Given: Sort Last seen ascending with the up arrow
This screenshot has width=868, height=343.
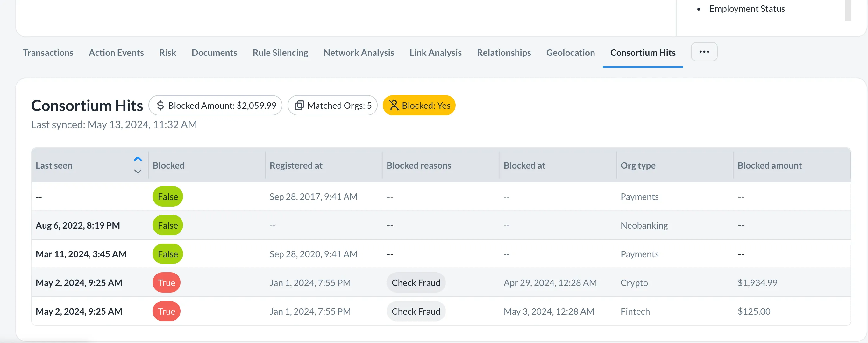Looking at the screenshot, I should pos(138,159).
